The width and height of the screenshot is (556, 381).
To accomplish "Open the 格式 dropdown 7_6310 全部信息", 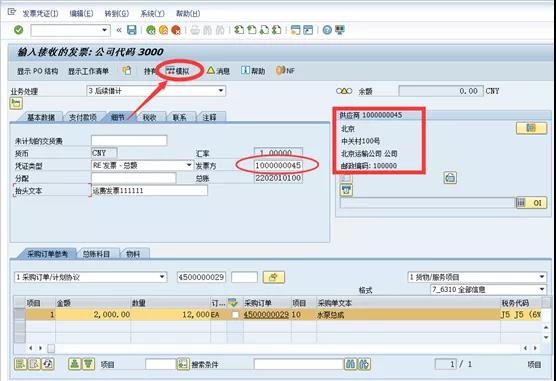I will 488,289.
